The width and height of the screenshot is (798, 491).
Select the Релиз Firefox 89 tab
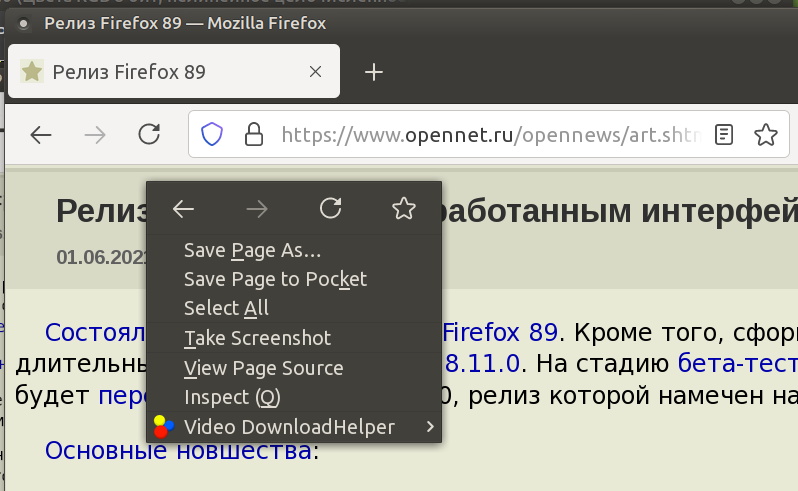click(174, 71)
